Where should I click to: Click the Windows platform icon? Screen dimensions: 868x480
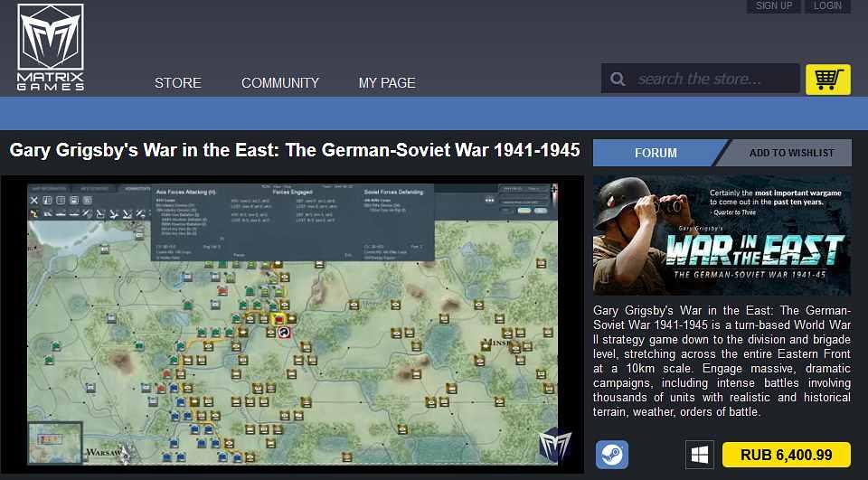(700, 455)
